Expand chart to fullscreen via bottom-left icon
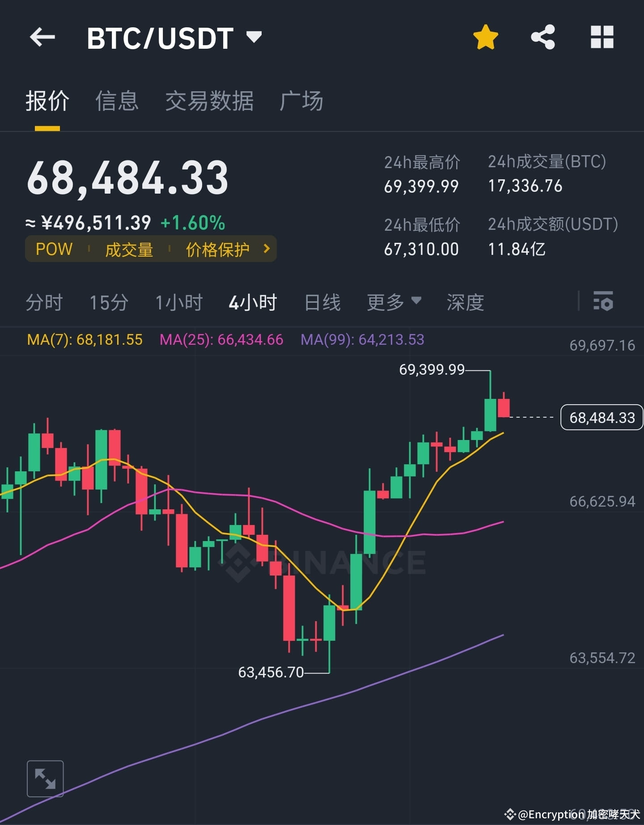Viewport: 644px width, 825px height. [x=45, y=778]
